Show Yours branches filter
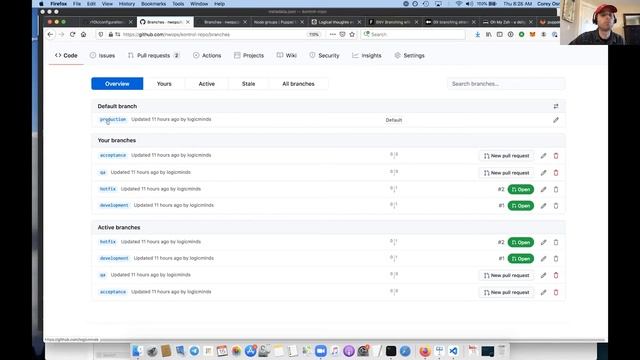 (x=164, y=84)
